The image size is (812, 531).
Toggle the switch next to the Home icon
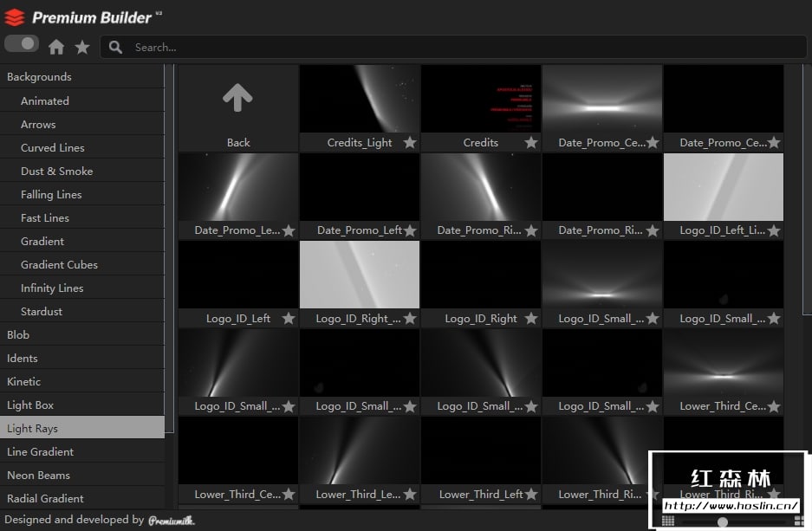pos(22,43)
